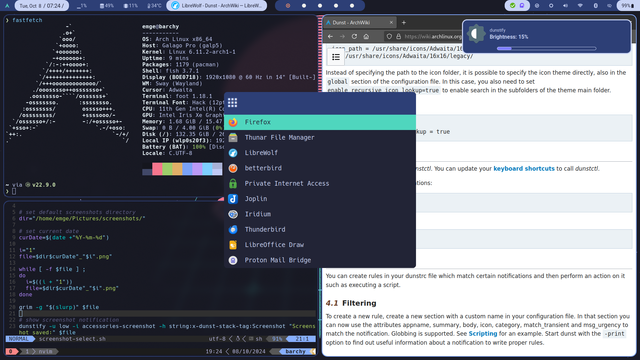The image size is (640, 360).
Task: Click the browser home button
Action: [366, 36]
